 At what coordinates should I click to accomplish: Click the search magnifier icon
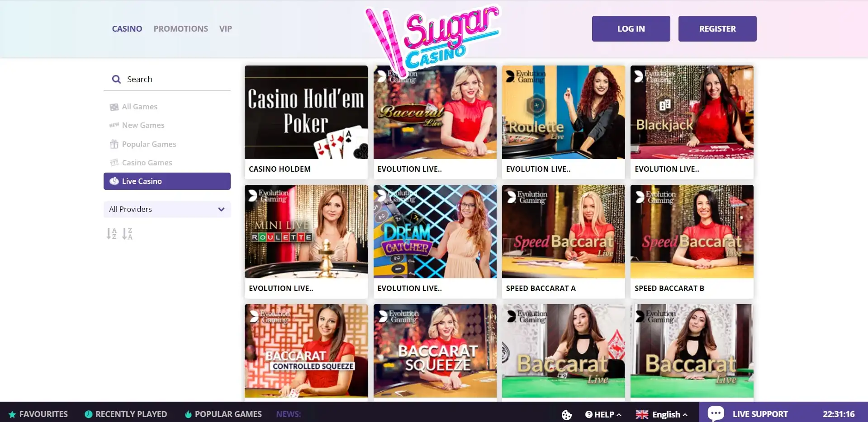[116, 80]
